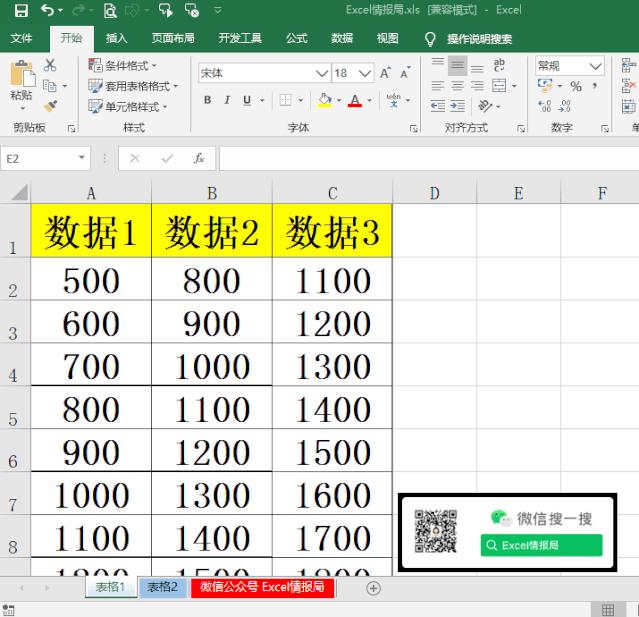Decrease the cell indent
The width and height of the screenshot is (639, 617).
tap(438, 107)
